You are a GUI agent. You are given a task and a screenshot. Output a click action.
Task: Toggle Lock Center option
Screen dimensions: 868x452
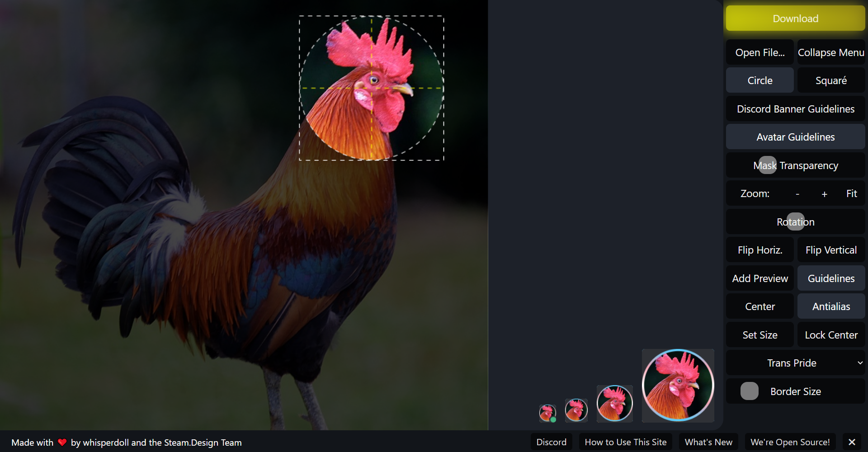point(831,335)
